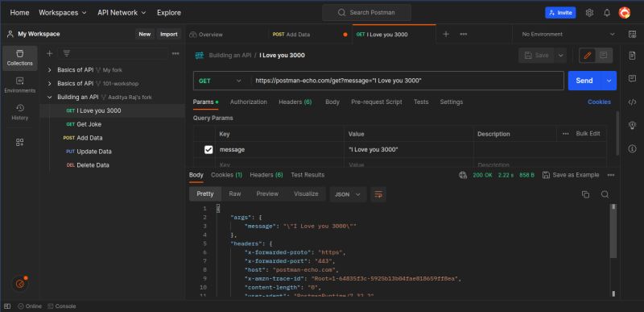
Task: Click the plus icon to open new tab
Action: (x=446, y=34)
